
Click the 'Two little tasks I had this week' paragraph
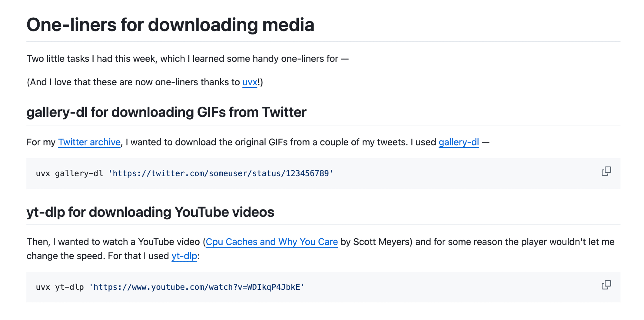187,59
